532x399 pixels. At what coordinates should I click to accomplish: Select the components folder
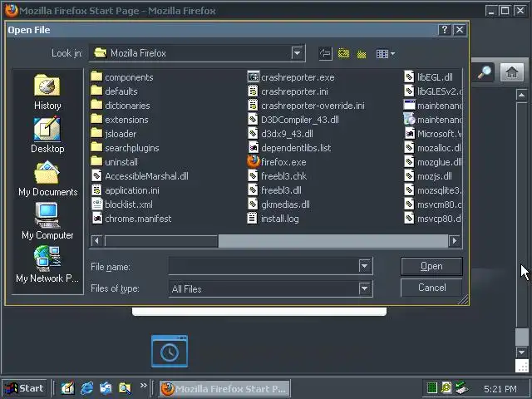coord(122,77)
